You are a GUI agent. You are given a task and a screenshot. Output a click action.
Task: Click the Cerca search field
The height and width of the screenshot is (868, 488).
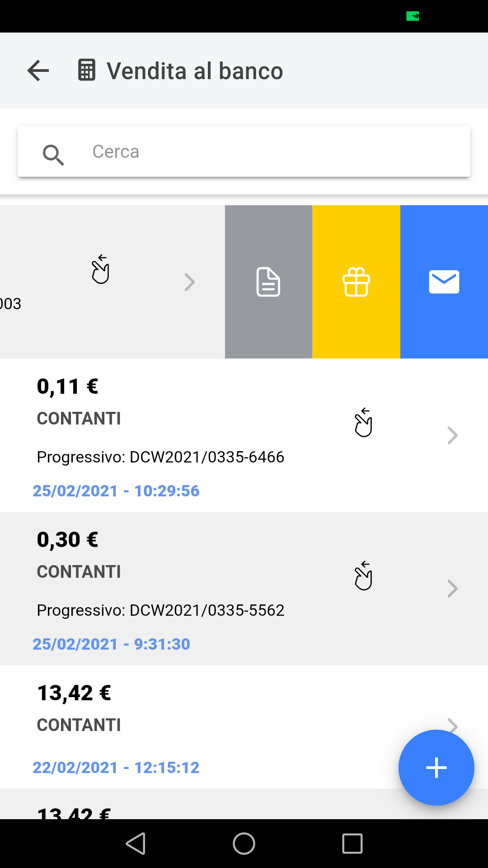(271, 152)
